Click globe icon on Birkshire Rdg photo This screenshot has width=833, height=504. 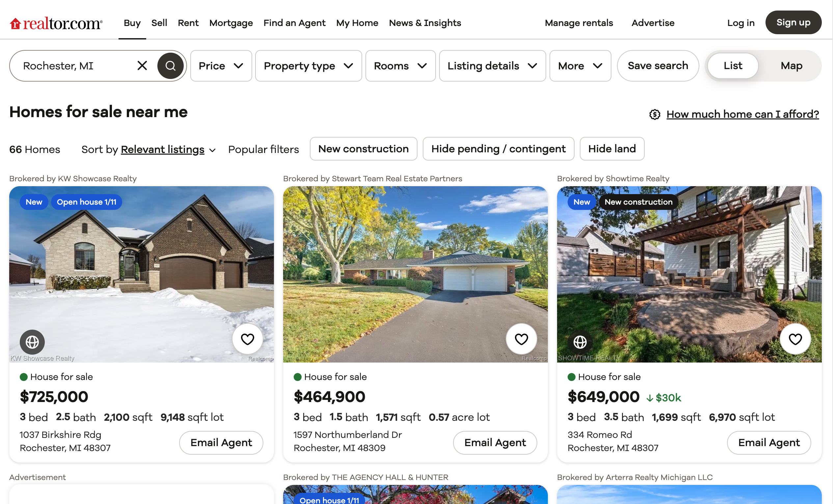point(32,342)
